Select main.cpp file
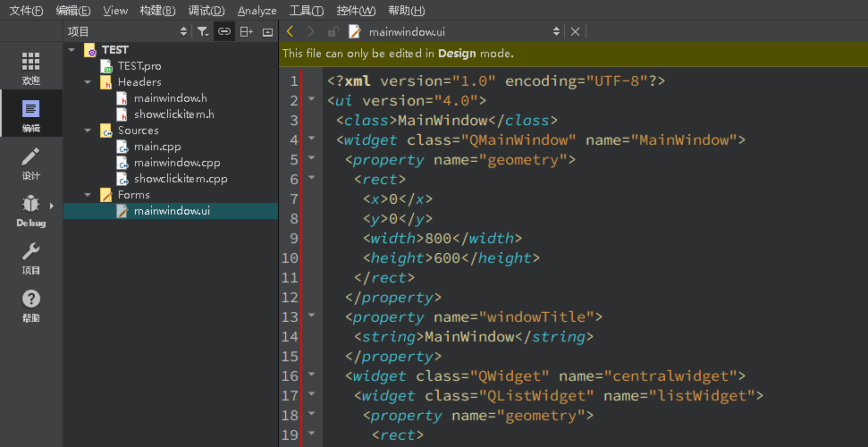This screenshot has width=868, height=447. (157, 147)
